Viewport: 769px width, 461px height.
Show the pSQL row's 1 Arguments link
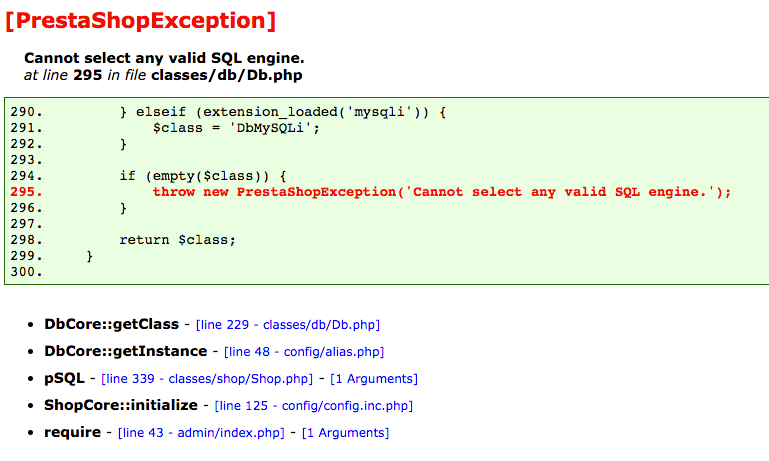(x=374, y=379)
